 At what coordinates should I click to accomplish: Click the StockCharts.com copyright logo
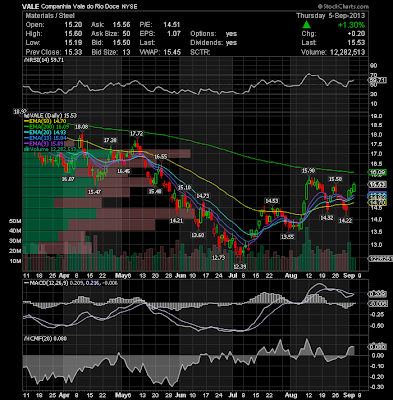coord(343,6)
